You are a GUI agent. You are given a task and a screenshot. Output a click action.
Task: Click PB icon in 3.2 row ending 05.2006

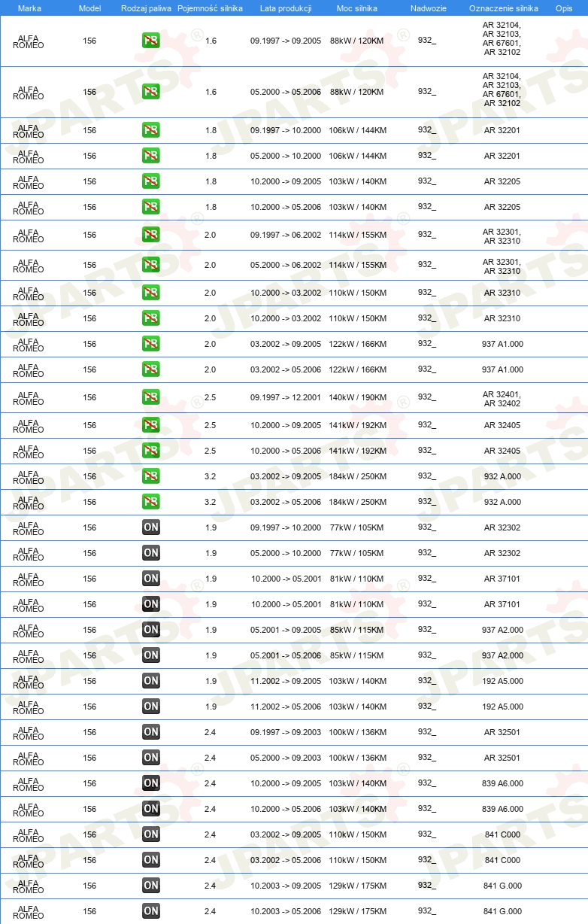click(x=150, y=502)
